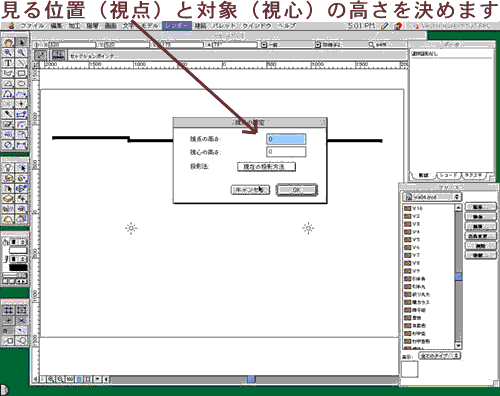500x396 pixels.
Task: Open the resource file popup in the palette
Action: [x=432, y=197]
